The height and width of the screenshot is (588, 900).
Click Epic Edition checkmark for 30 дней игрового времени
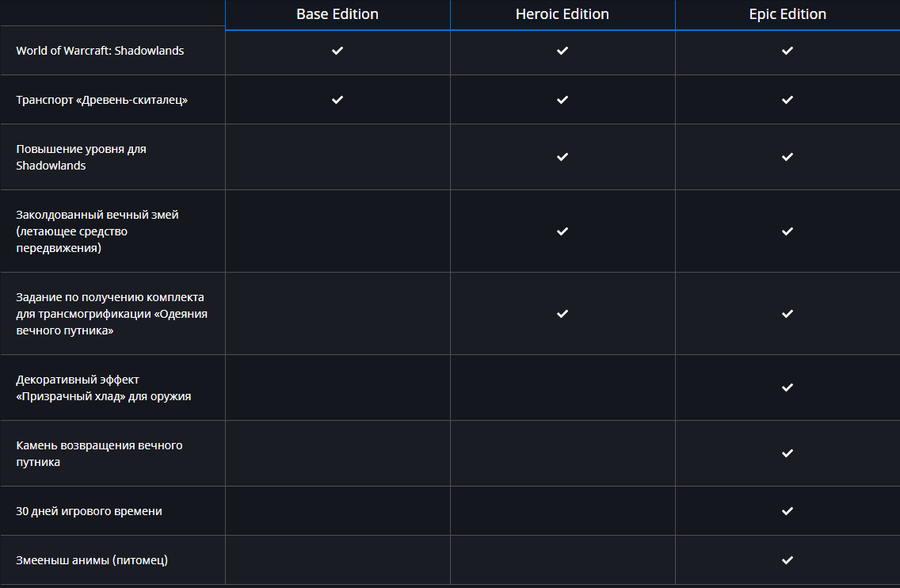[x=787, y=511]
